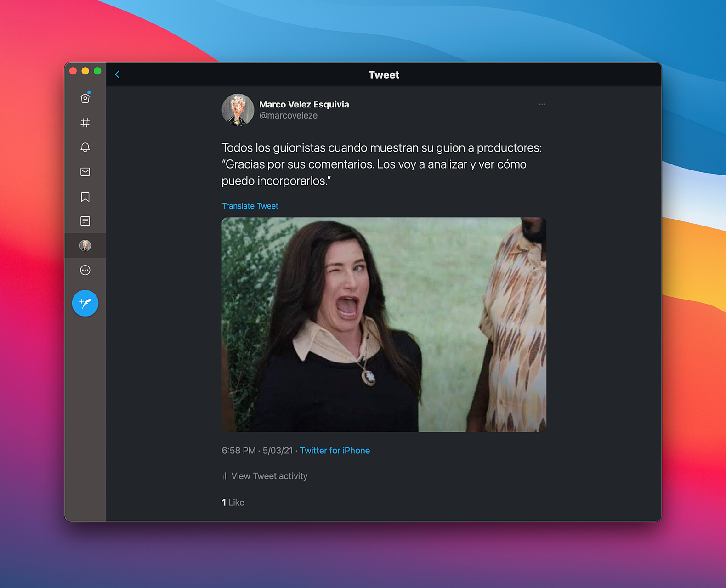
Task: Click Marco Velez Esquivia's profile picture
Action: pos(238,110)
